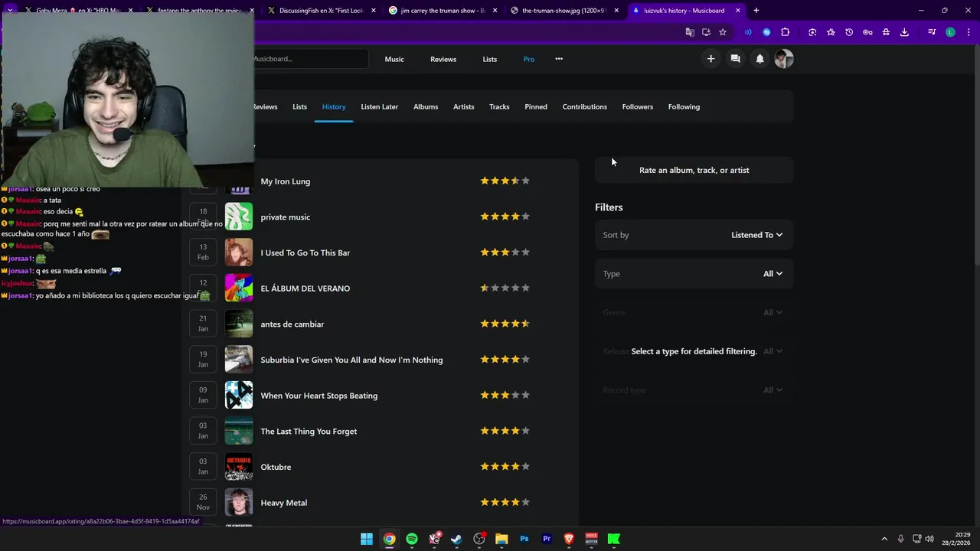Screen dimensions: 980x551
Task: Open the Artists profile tab
Action: point(463,106)
